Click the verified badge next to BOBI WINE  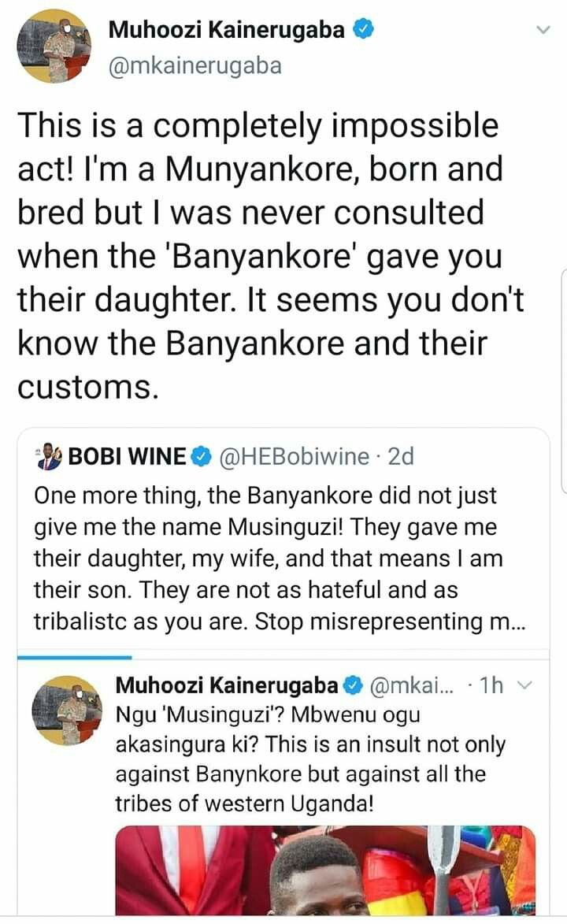pos(201,456)
